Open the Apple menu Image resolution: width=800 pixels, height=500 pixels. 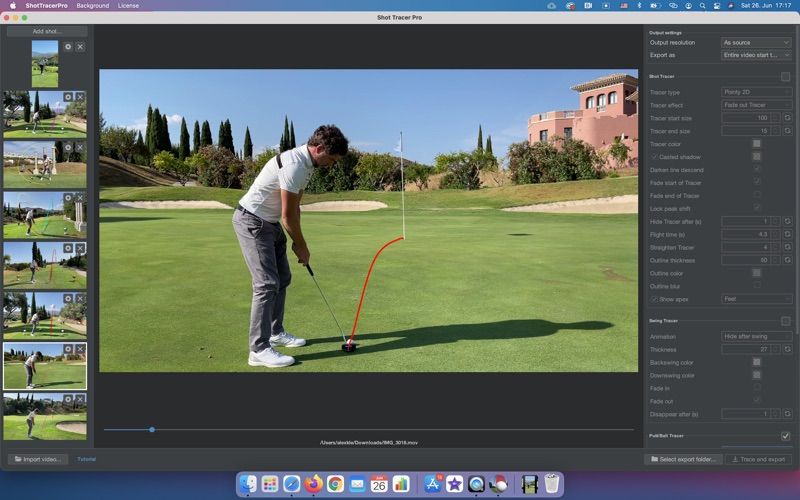pyautogui.click(x=13, y=6)
